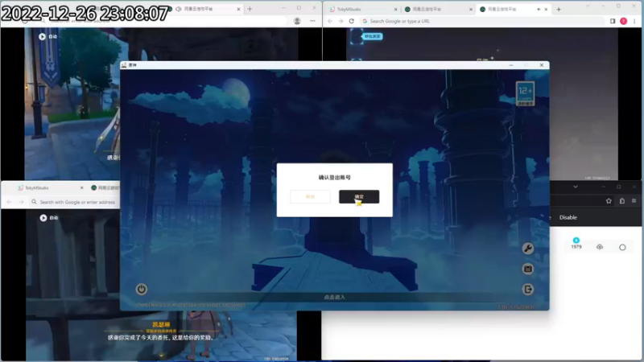Mute the speaker icon on Chrome's active tab
The width and height of the screenshot is (644, 362).
point(539,9)
